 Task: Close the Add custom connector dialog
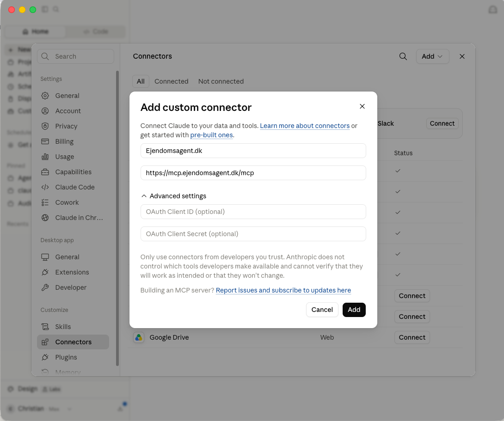pos(362,106)
